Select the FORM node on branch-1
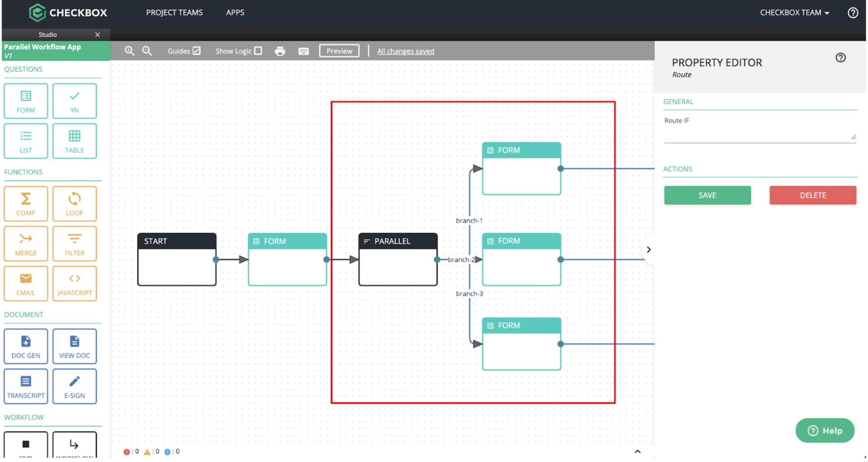Viewport: 868px width, 462px height. click(521, 169)
